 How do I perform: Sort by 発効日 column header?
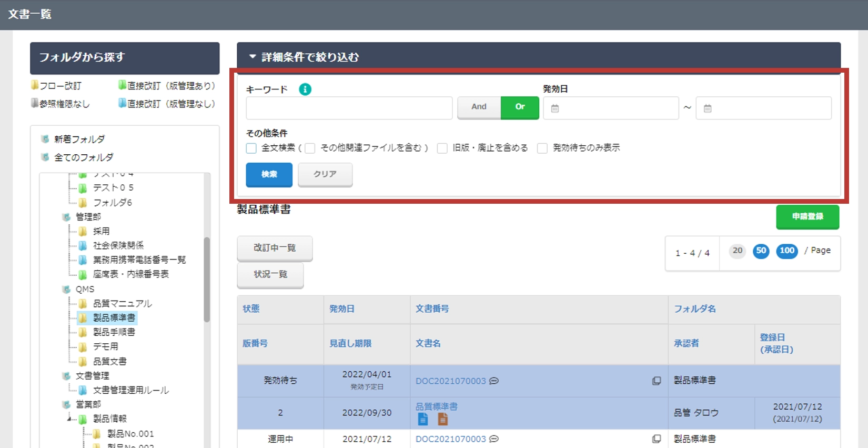[342, 308]
